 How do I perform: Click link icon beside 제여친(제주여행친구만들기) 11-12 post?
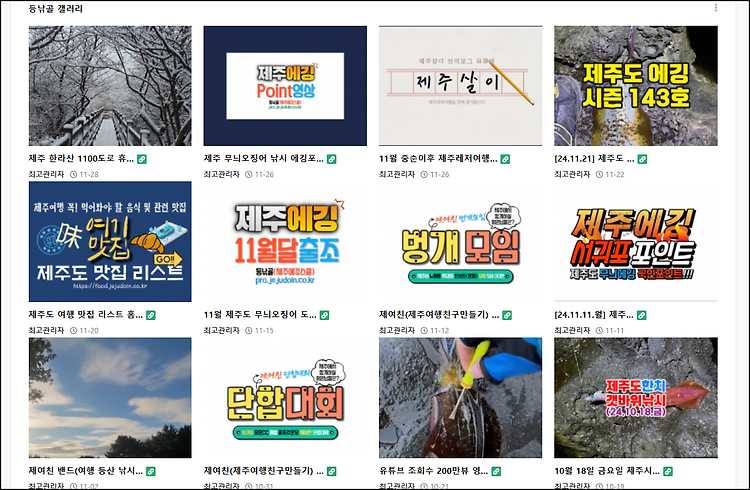507,315
